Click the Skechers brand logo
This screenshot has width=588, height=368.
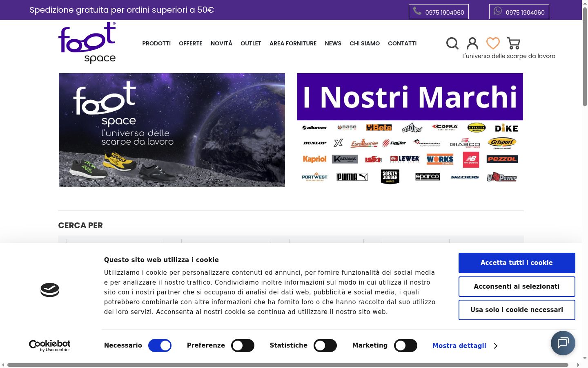[465, 177]
